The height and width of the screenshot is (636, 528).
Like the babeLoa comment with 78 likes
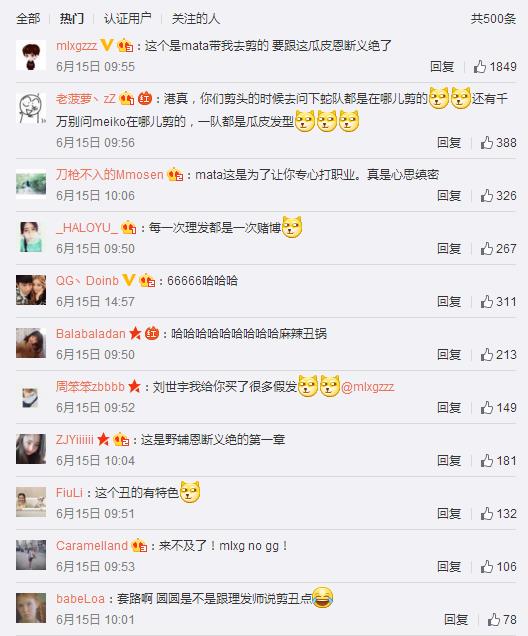tap(494, 619)
